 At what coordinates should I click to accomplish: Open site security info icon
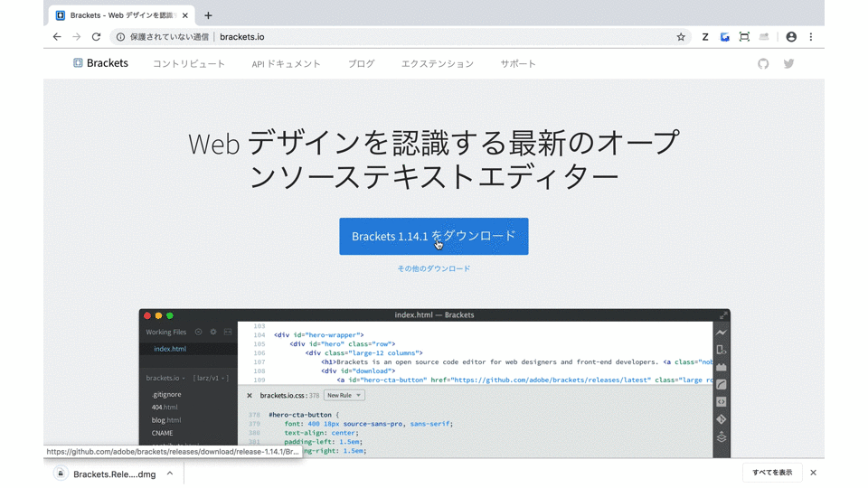(x=120, y=37)
